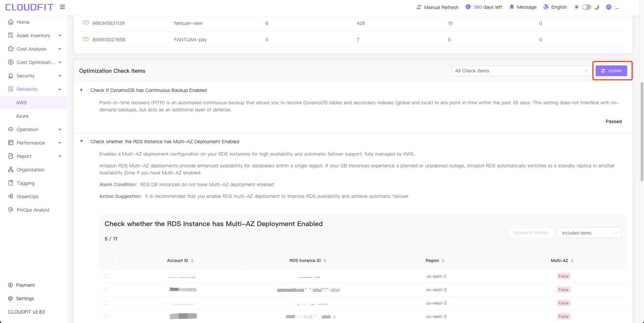This screenshot has width=644, height=323.
Task: Click the Security alarm icon
Action: (x=11, y=76)
